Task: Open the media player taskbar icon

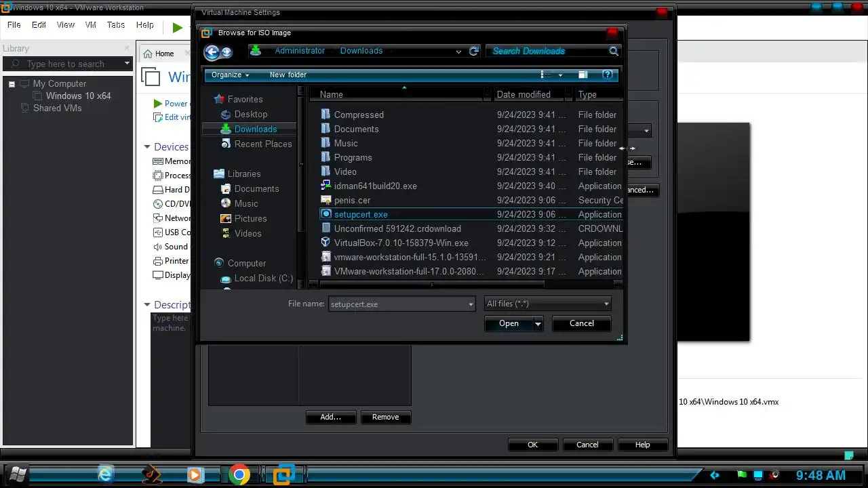Action: [x=195, y=474]
